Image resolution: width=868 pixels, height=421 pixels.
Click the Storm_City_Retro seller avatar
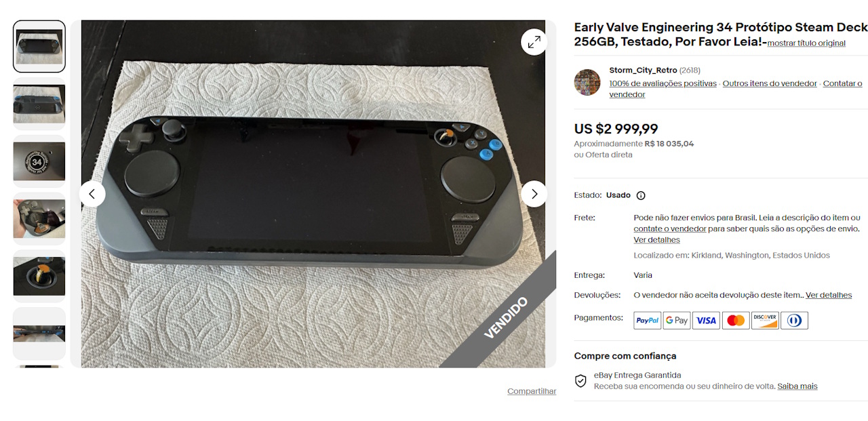[587, 82]
